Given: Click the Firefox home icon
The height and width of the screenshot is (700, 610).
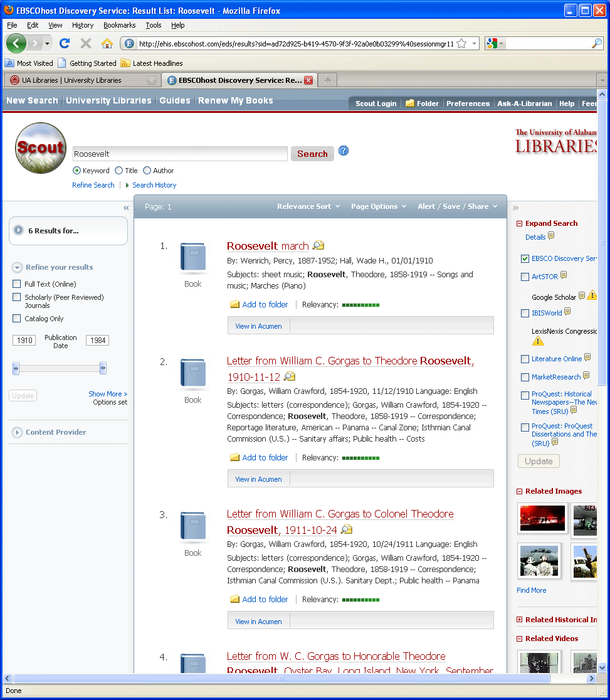Looking at the screenshot, I should (107, 43).
